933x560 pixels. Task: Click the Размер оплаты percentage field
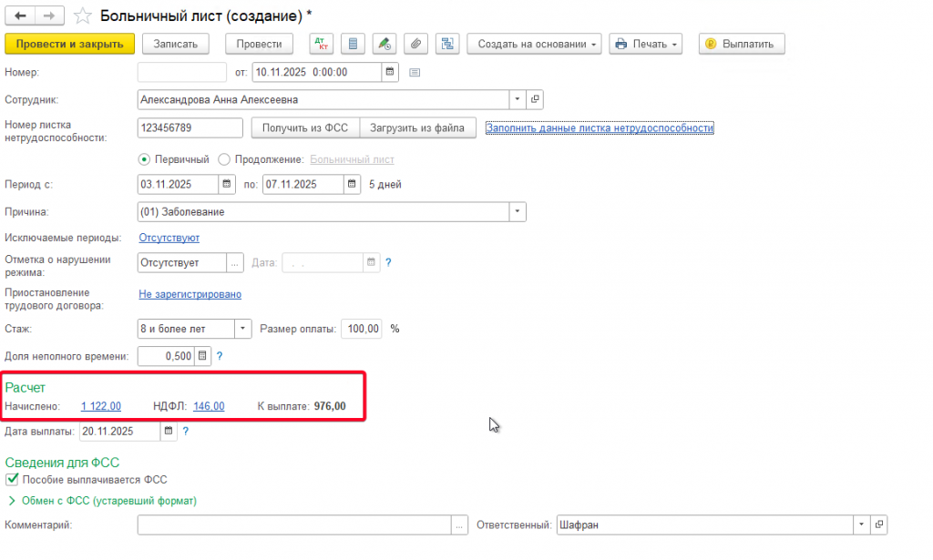tap(362, 329)
